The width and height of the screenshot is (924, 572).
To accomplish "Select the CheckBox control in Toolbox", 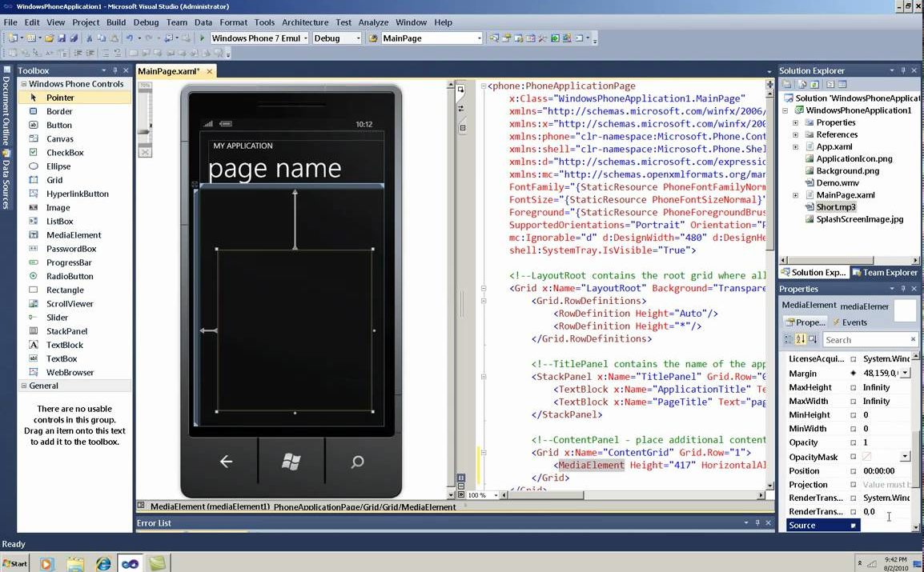I will coord(65,152).
